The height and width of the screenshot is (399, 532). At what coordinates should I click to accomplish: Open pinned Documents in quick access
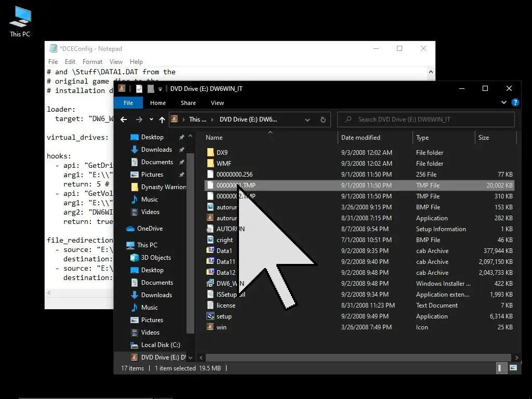point(157,162)
